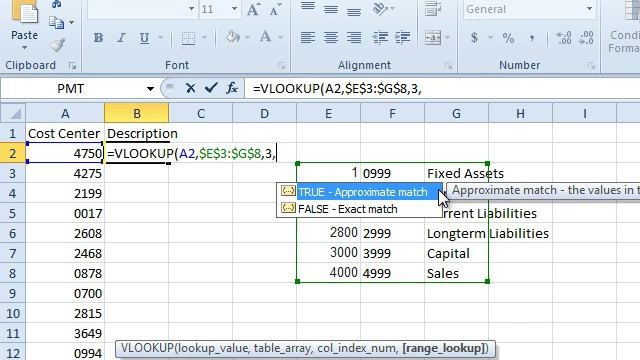Click the Borders icon

(x=188, y=38)
